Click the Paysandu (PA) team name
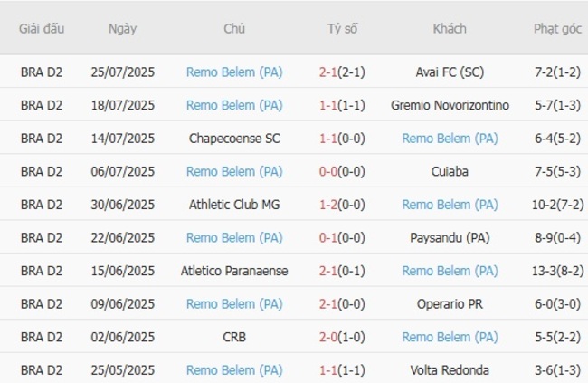The height and width of the screenshot is (383, 588). [x=450, y=238]
